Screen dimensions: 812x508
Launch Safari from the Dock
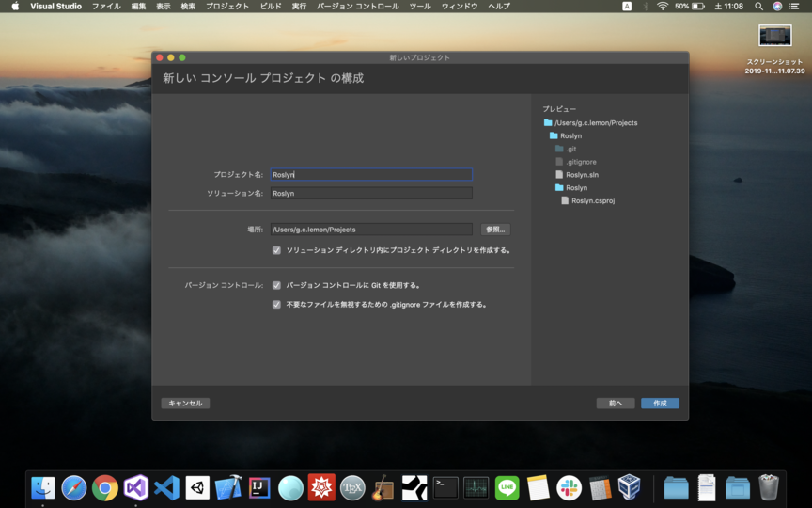(74, 488)
